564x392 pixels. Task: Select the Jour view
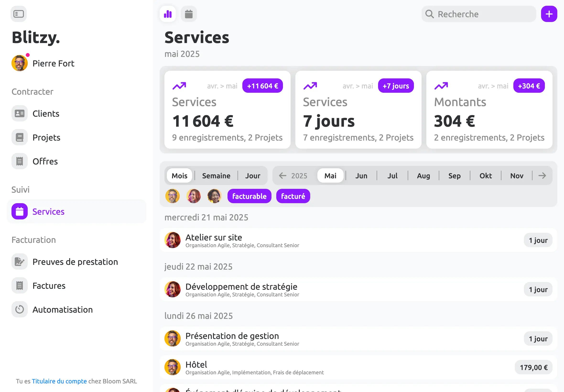[253, 176]
